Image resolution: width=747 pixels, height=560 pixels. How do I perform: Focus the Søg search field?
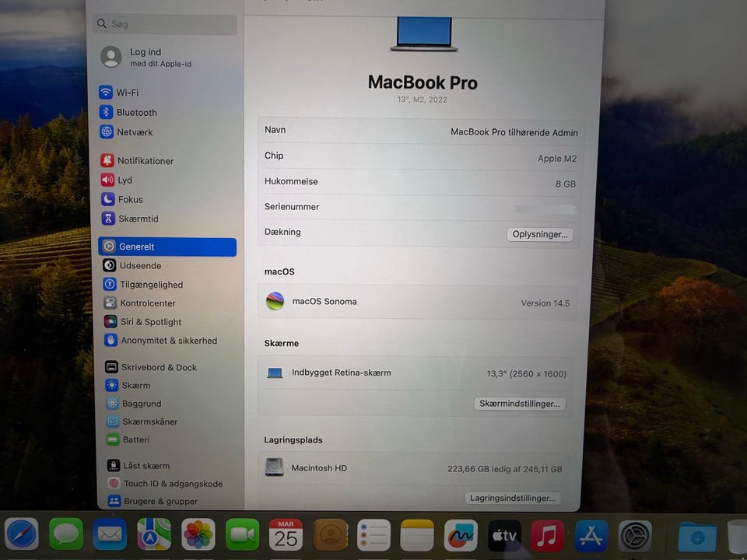(165, 24)
